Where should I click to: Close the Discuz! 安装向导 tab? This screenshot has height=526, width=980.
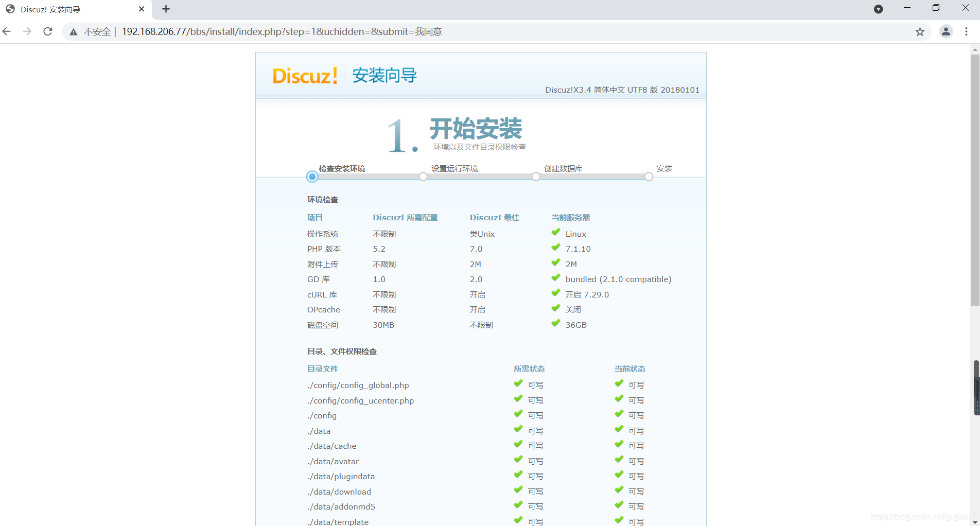click(142, 9)
